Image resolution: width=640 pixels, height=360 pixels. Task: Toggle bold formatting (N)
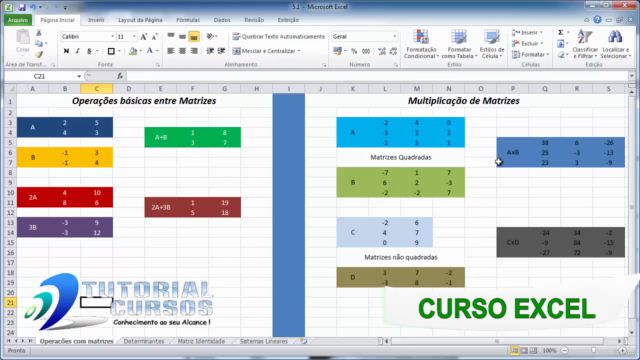click(x=66, y=51)
